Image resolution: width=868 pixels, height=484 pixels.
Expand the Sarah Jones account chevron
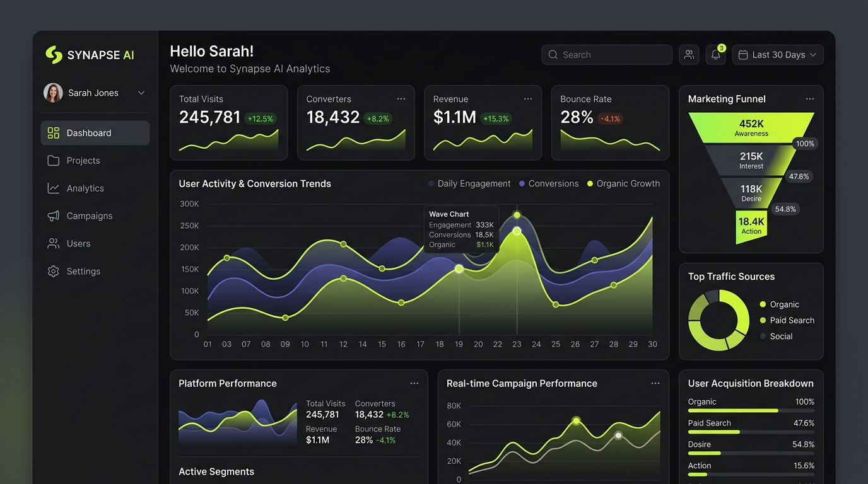pyautogui.click(x=141, y=93)
